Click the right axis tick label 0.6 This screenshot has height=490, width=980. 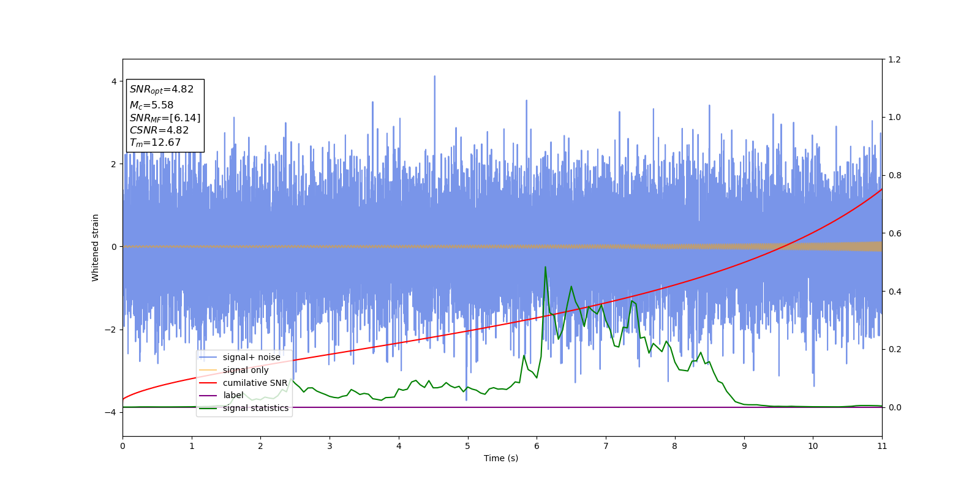pos(894,233)
